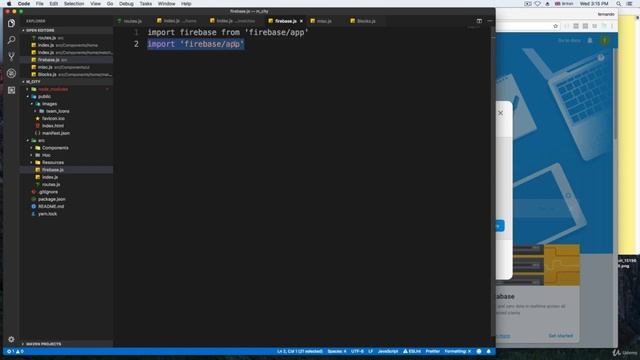
Task: Click line 1 of code in editor
Action: click(x=228, y=32)
